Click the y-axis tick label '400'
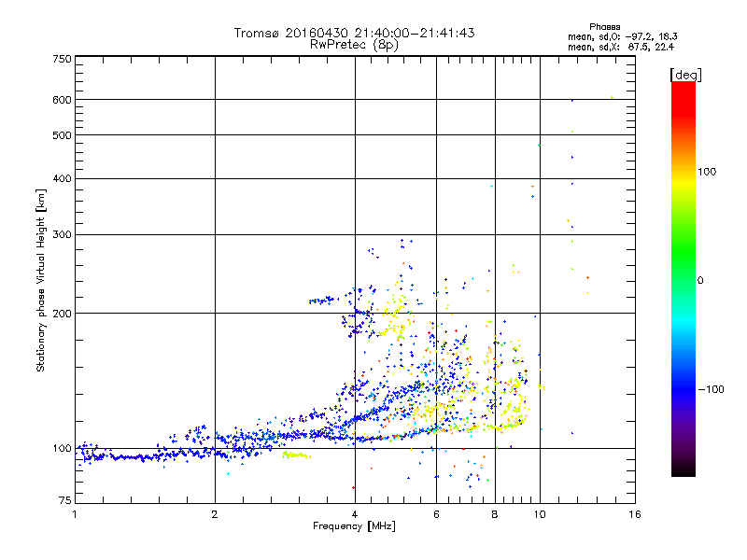This screenshot has height=560, width=747. point(62,178)
